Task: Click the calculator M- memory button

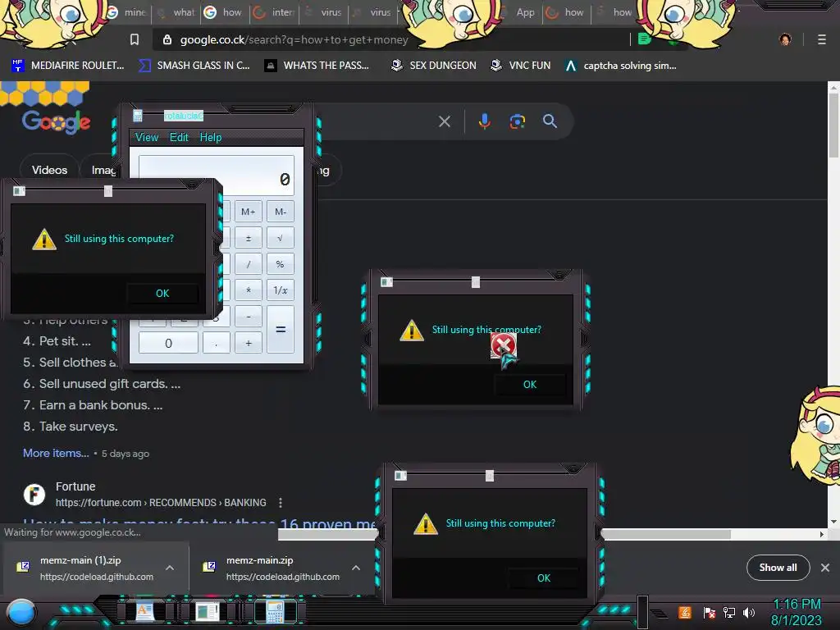Action: (281, 212)
